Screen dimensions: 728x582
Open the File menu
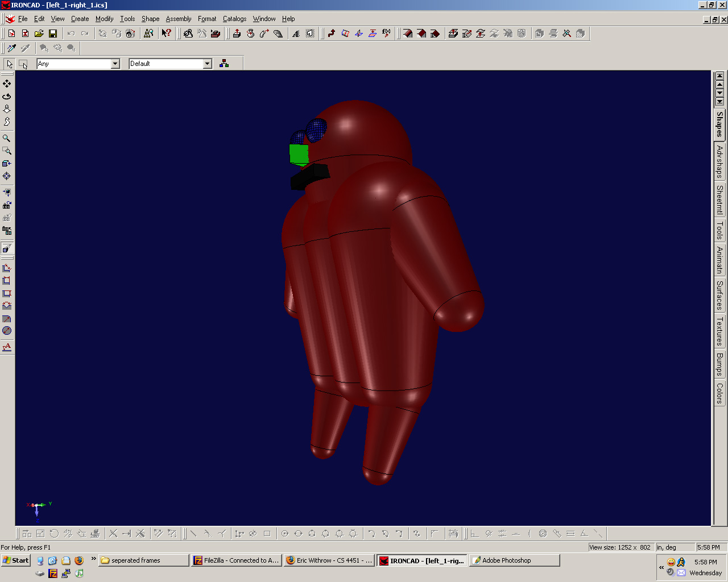pos(23,19)
